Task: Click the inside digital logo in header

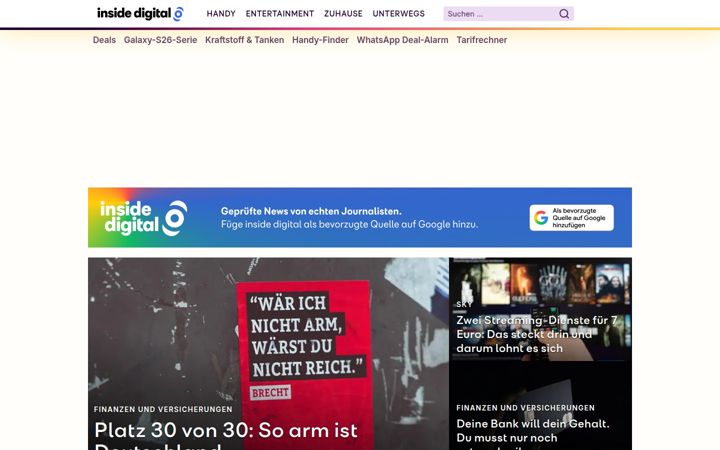Action: pyautogui.click(x=140, y=13)
